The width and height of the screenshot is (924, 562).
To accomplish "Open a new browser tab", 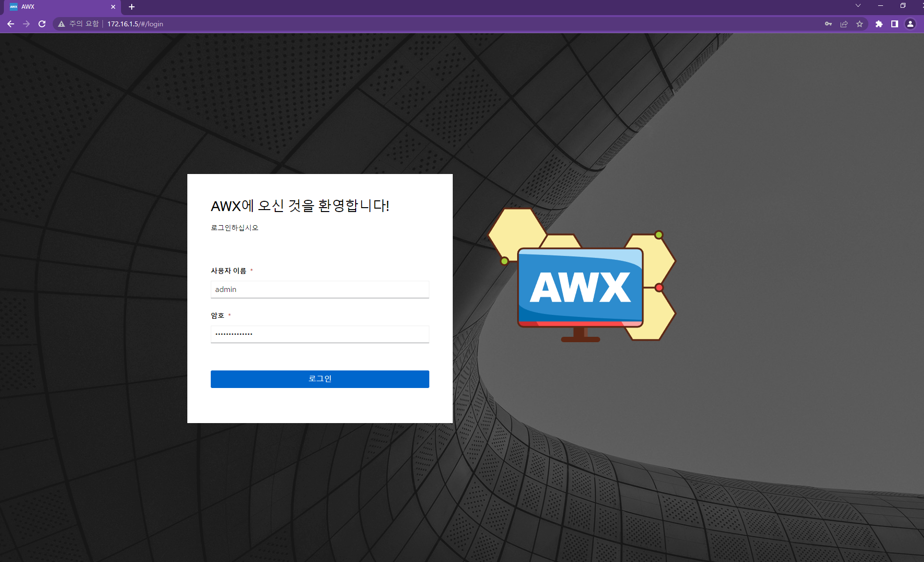I will click(x=132, y=7).
